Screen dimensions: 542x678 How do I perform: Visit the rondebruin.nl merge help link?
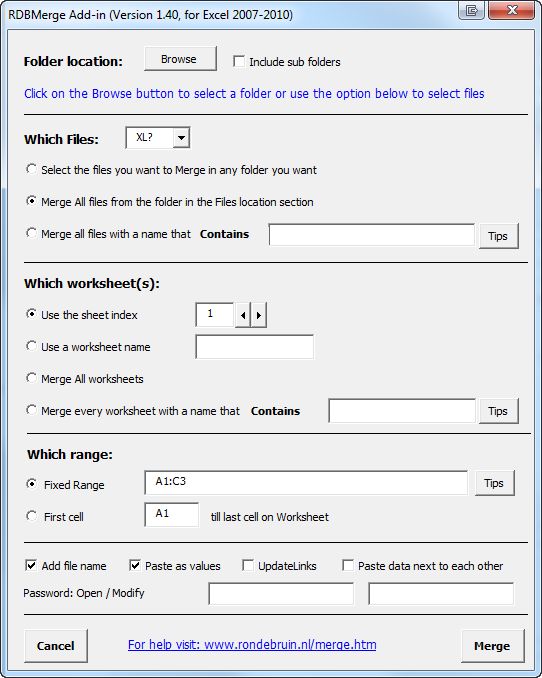click(x=252, y=645)
